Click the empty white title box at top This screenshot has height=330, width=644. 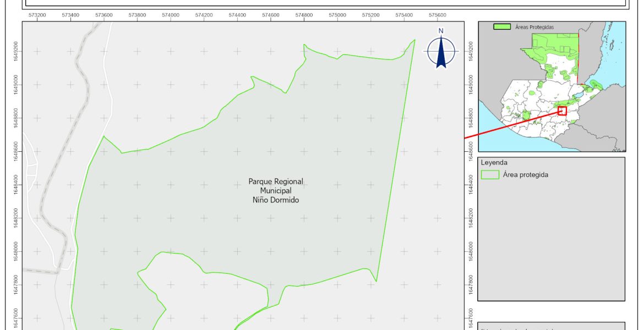click(325, 3)
